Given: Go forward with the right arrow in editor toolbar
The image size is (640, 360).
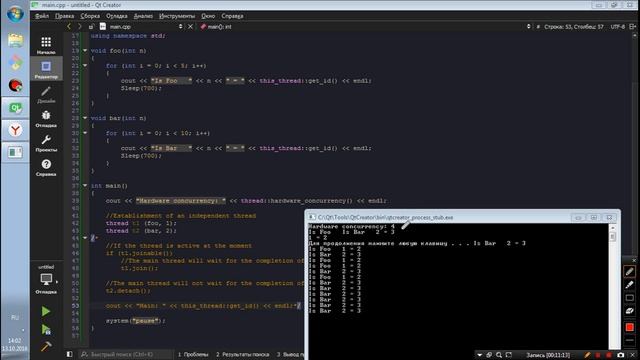Looking at the screenshot, I should [x=80, y=27].
